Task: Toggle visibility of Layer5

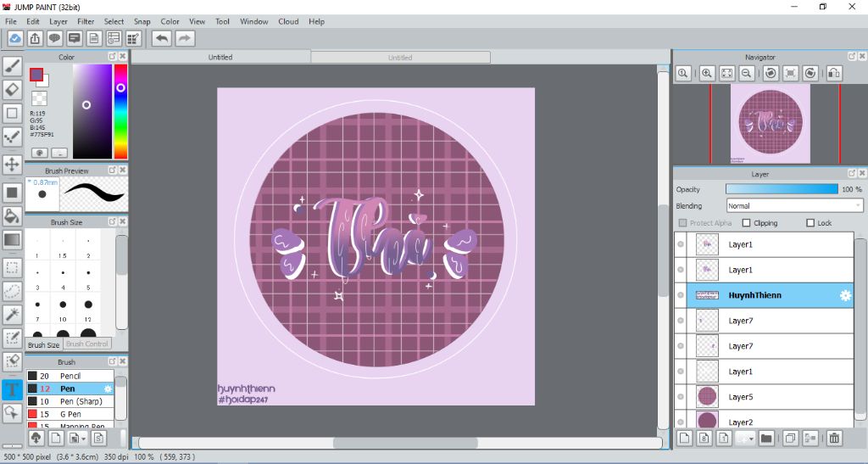Action: point(681,396)
